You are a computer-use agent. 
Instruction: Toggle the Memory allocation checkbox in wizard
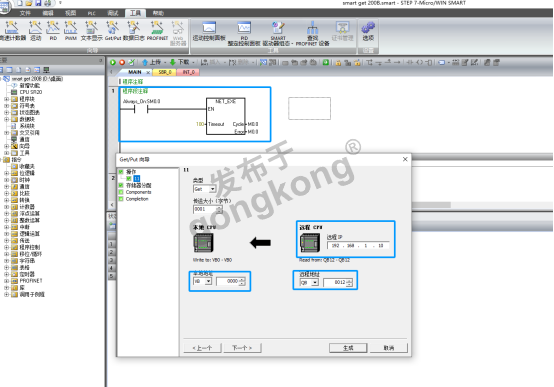pyautogui.click(x=121, y=185)
